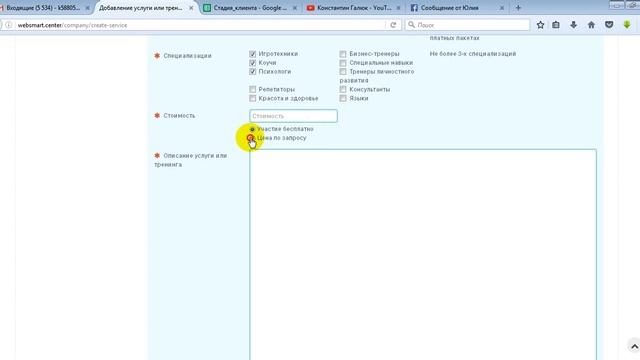Check the Тренеры личностного развития checkbox
Image resolution: width=640 pixels, height=360 pixels.
click(x=343, y=72)
